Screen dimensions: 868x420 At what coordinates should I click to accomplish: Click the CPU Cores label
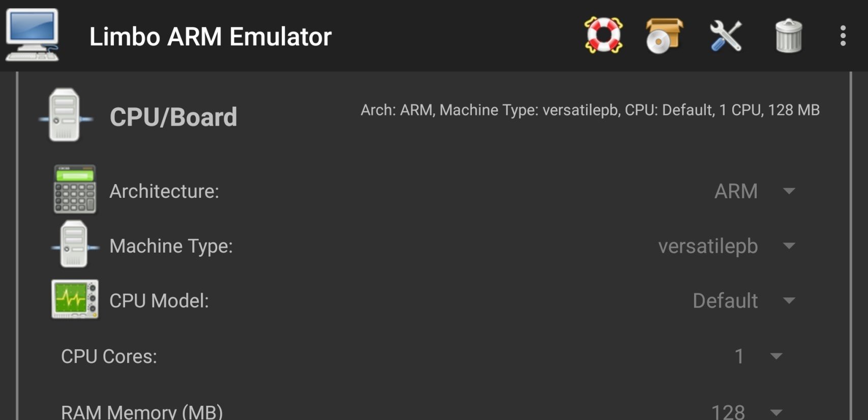point(109,356)
